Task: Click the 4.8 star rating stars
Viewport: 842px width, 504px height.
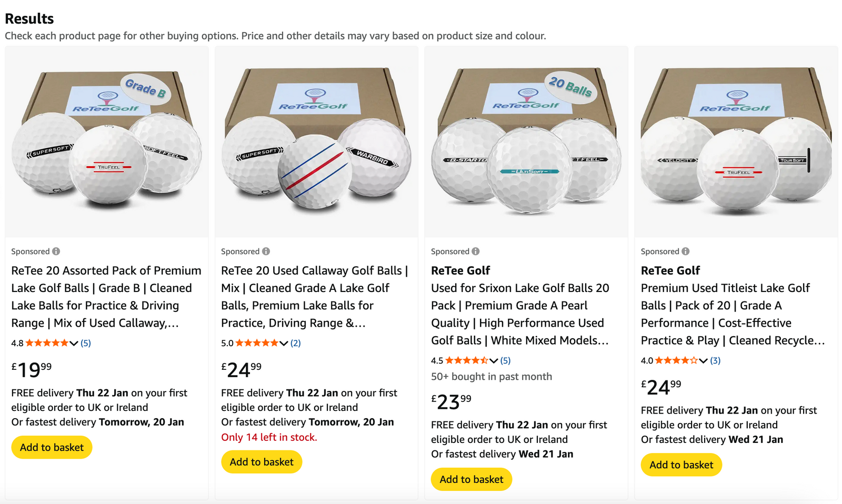Action: (x=47, y=343)
